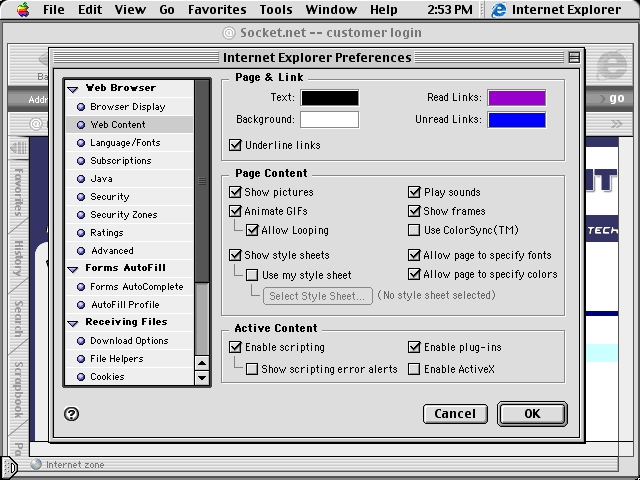Change the Unread Links blue swatch

tap(517, 120)
